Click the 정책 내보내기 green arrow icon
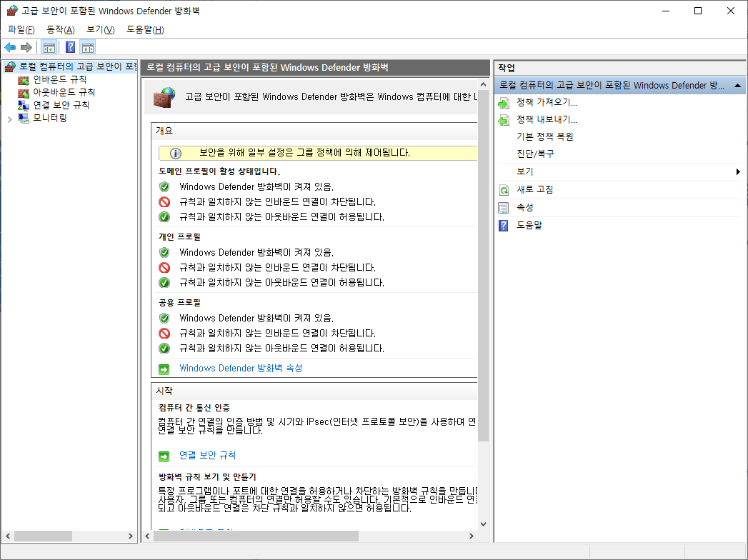748x560 pixels. point(504,120)
